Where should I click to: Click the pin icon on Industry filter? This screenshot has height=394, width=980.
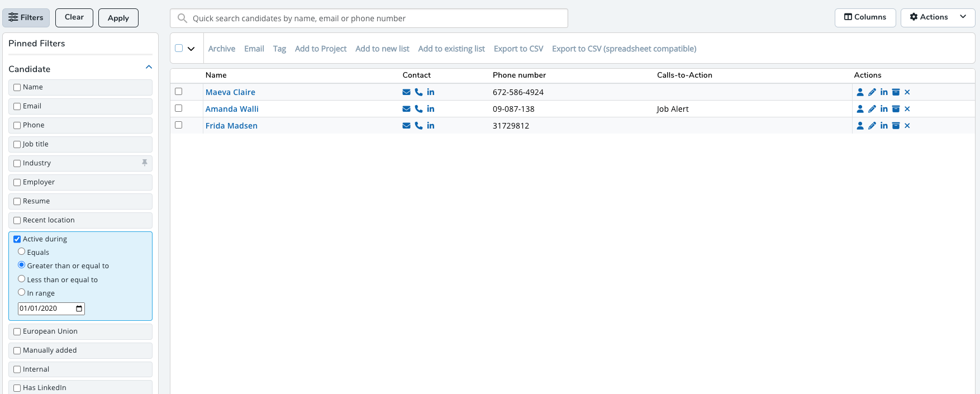point(145,163)
